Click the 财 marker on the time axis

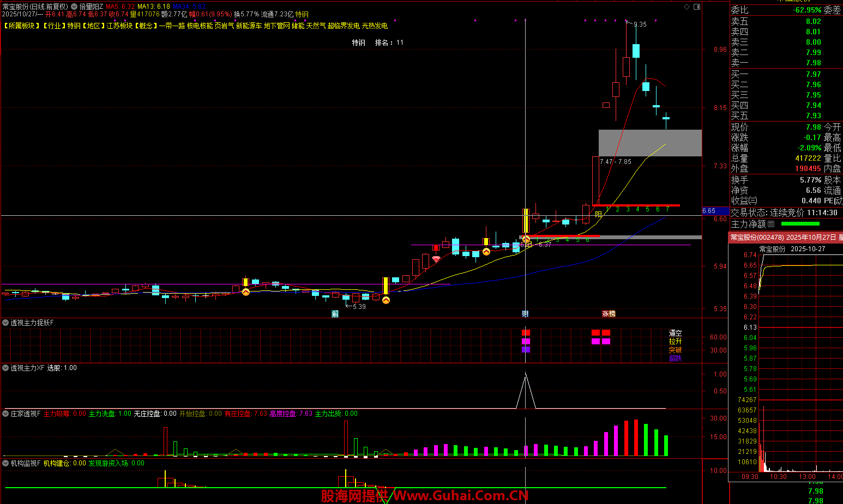pyautogui.click(x=525, y=314)
